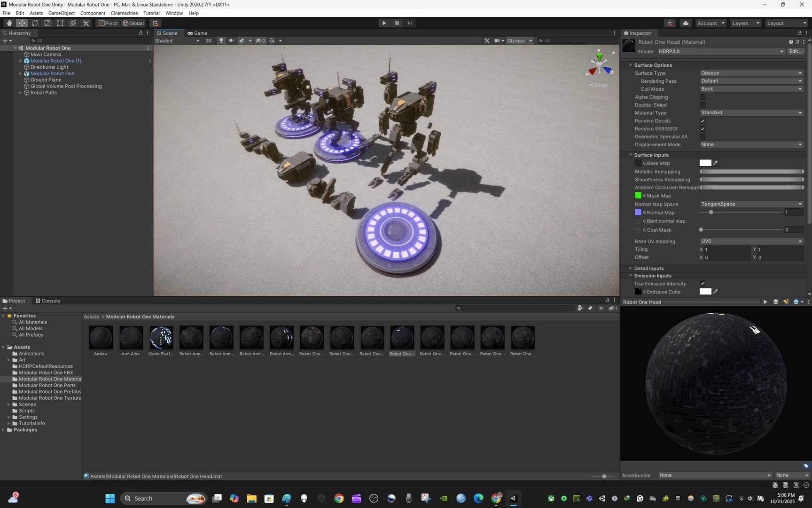812x508 pixels.
Task: Open the Window menu
Action: pyautogui.click(x=174, y=13)
